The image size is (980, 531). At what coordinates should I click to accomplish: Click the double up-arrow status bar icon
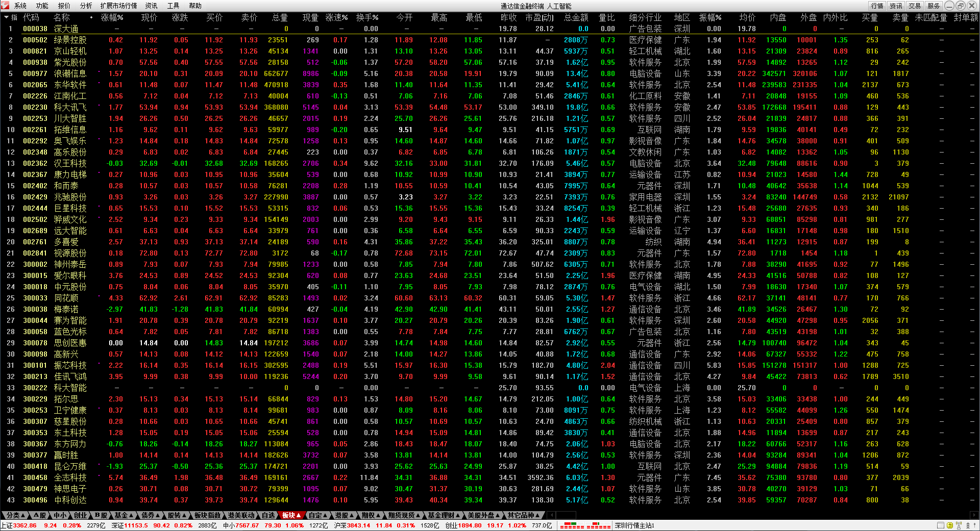[967, 525]
